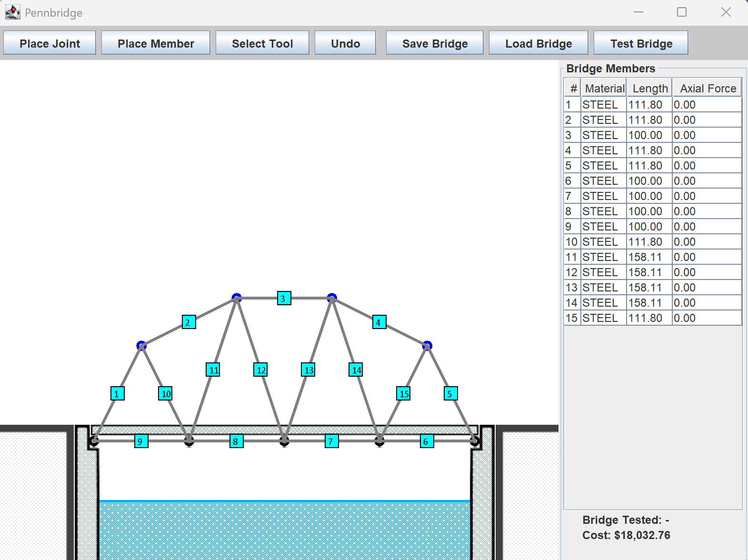Sort by the Length column header
Screen dimensions: 748x560
point(649,88)
